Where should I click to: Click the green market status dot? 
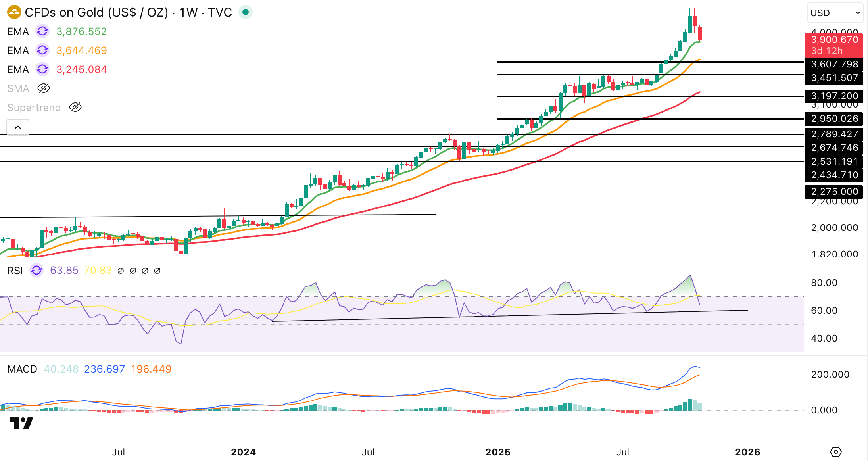click(246, 12)
